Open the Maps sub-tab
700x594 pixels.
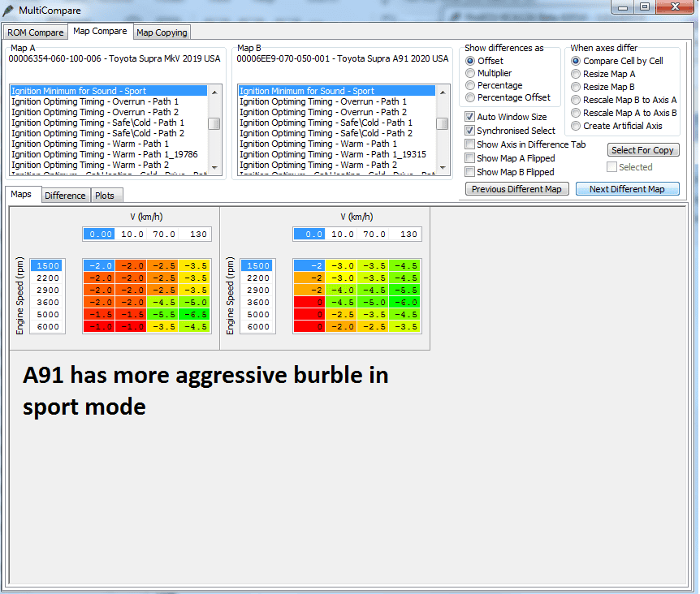(21, 195)
